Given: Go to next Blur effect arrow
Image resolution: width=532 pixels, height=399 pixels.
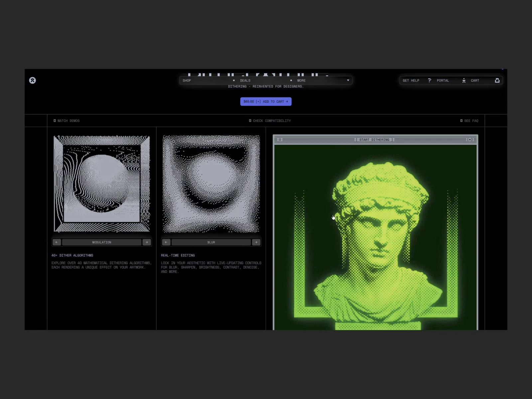Looking at the screenshot, I should pyautogui.click(x=256, y=242).
